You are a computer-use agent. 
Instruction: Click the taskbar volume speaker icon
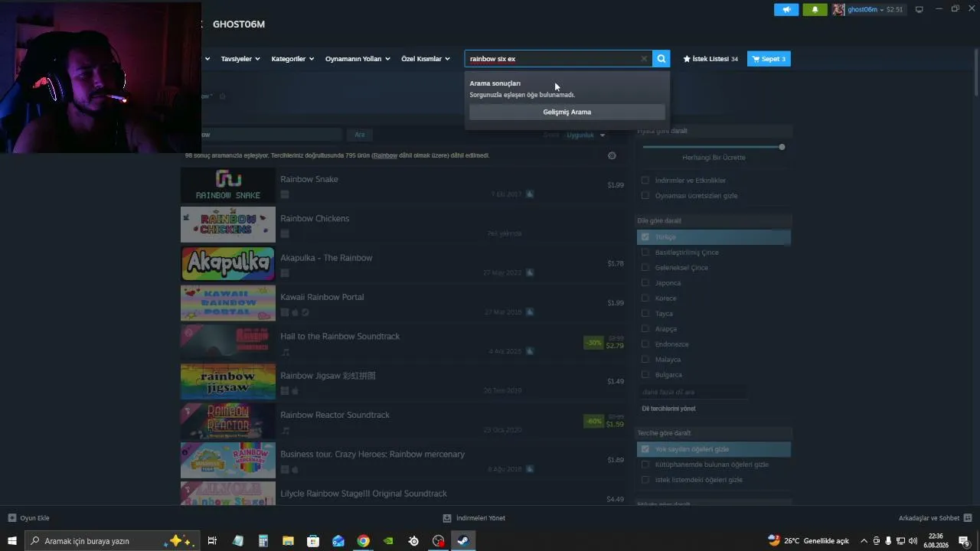[x=913, y=541]
